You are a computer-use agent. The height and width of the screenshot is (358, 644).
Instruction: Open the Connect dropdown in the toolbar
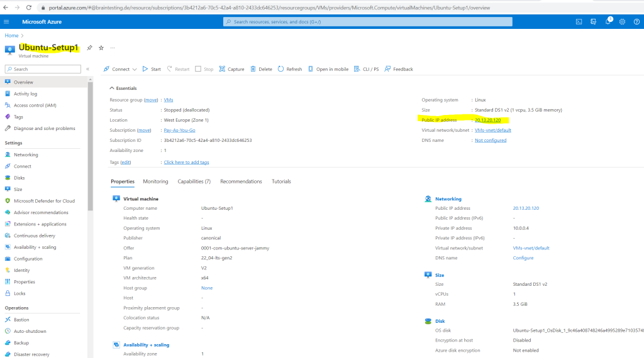(x=120, y=69)
